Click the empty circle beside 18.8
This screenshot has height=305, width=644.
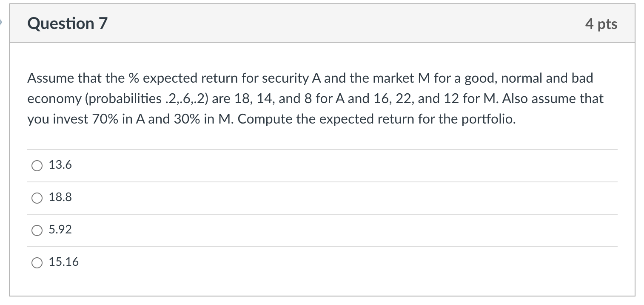coord(37,198)
